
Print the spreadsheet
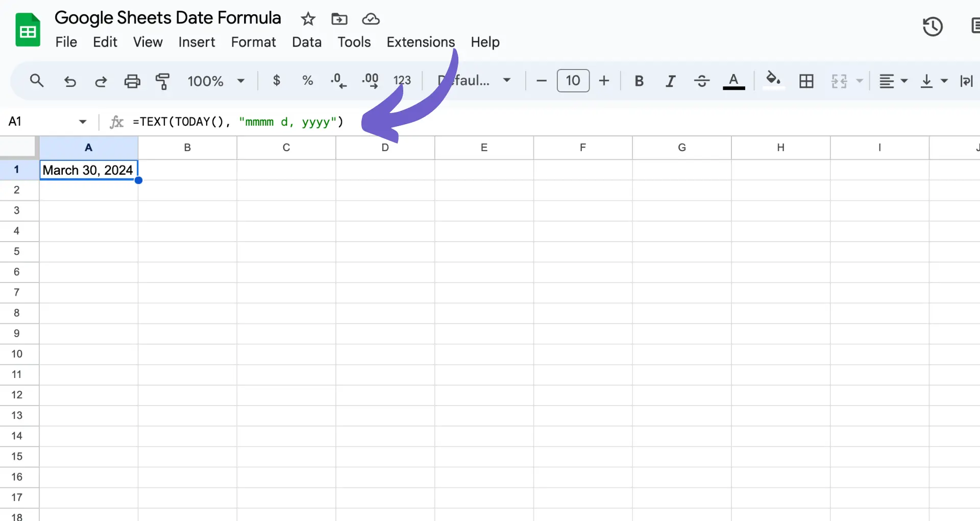pos(132,81)
